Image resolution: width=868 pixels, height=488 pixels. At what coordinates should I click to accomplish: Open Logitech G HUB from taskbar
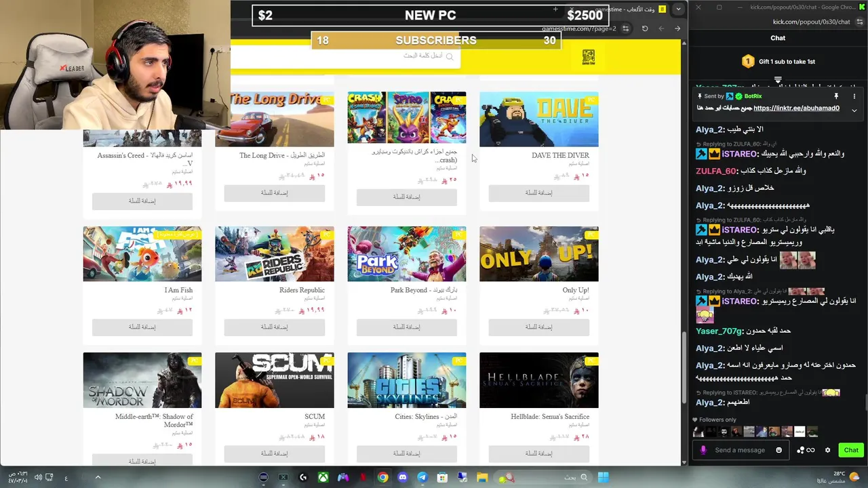(303, 477)
